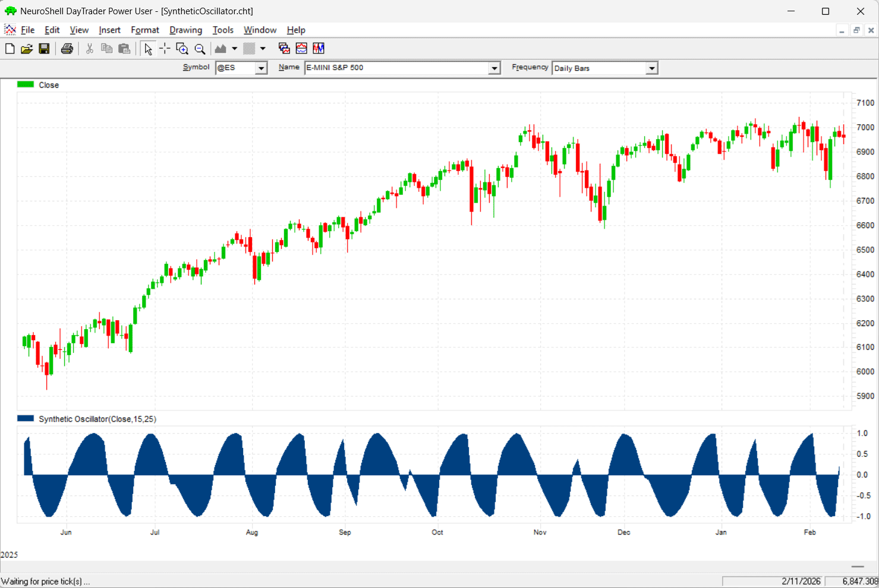Click the zoom in magnifier icon
The image size is (879, 588).
tap(182, 49)
